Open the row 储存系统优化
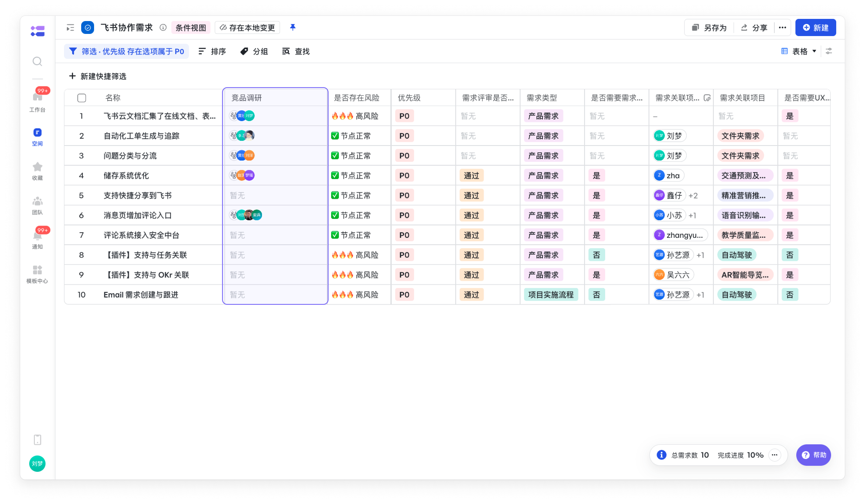The height and width of the screenshot is (504, 865). (x=126, y=176)
